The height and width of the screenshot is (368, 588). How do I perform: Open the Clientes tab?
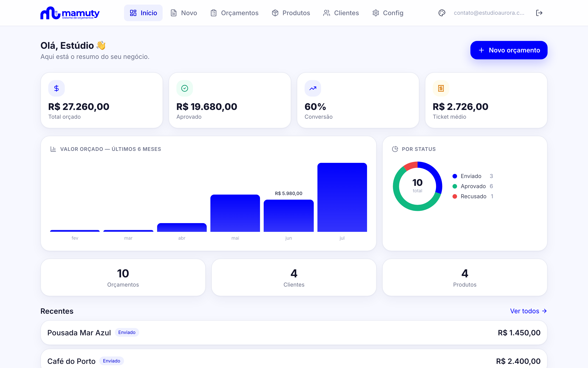tap(341, 13)
